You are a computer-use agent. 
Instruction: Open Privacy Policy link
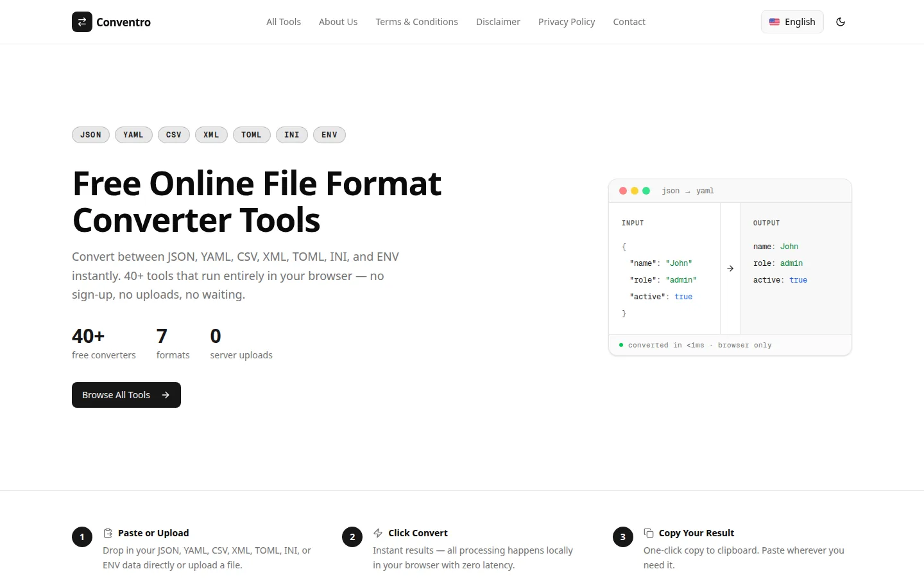click(x=567, y=22)
